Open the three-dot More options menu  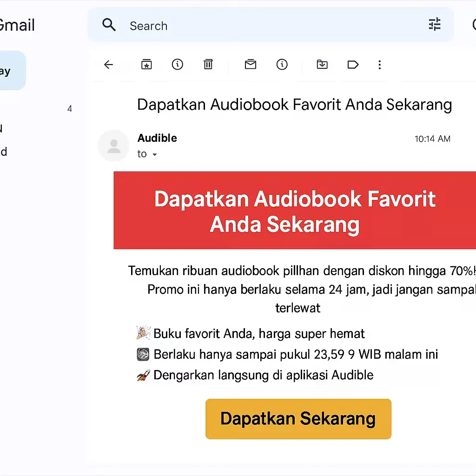[x=380, y=65]
